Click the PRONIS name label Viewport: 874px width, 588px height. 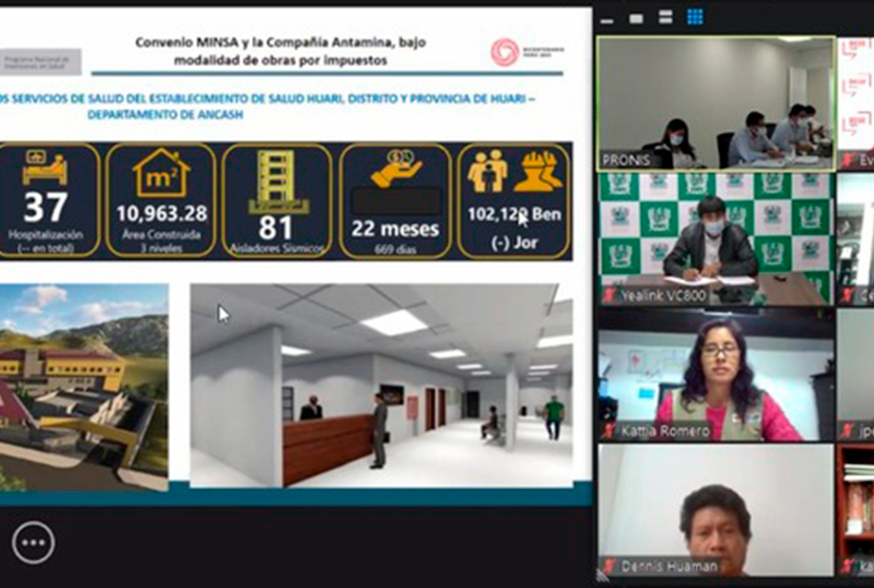point(626,161)
